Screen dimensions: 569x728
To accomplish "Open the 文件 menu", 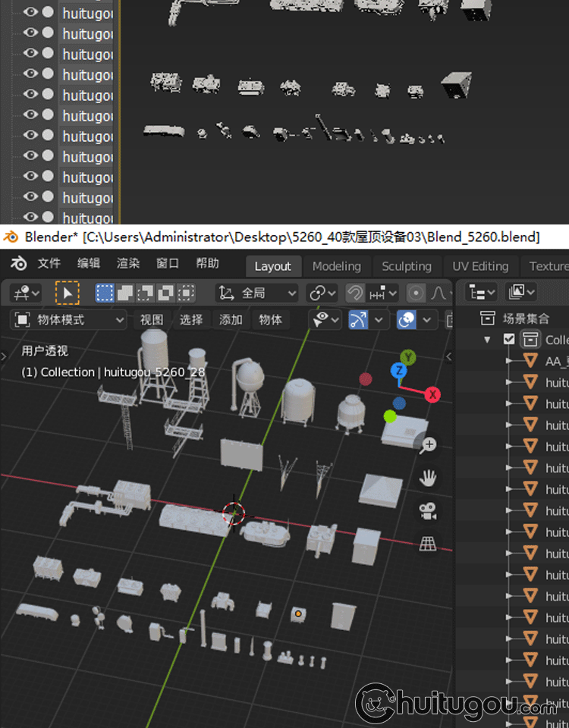I will (x=49, y=264).
